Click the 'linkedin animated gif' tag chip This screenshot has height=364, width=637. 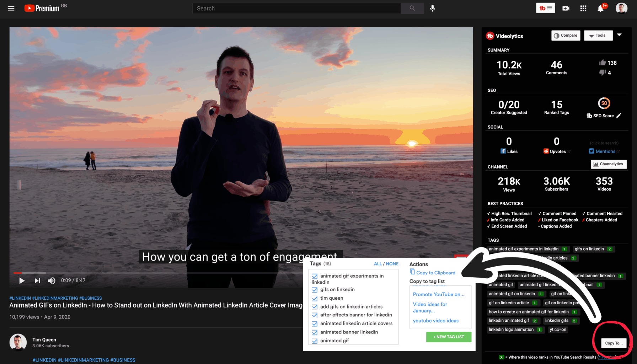tap(513, 320)
